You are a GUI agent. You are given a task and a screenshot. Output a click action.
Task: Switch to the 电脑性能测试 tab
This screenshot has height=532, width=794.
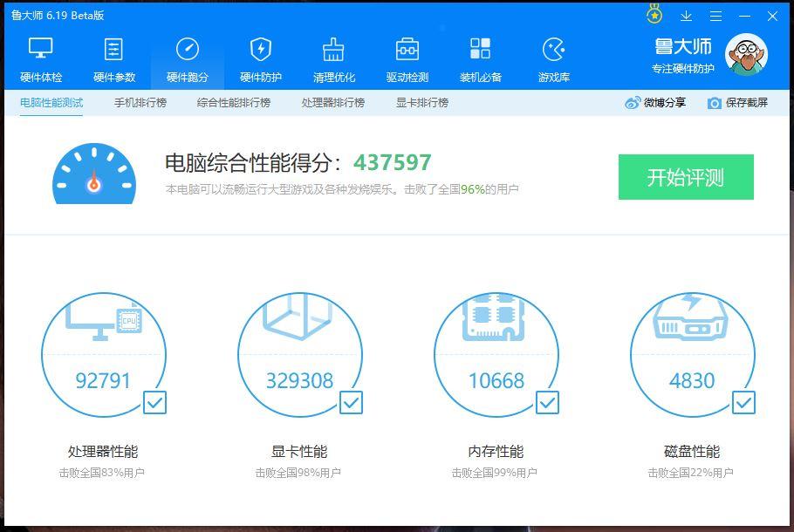coord(51,103)
